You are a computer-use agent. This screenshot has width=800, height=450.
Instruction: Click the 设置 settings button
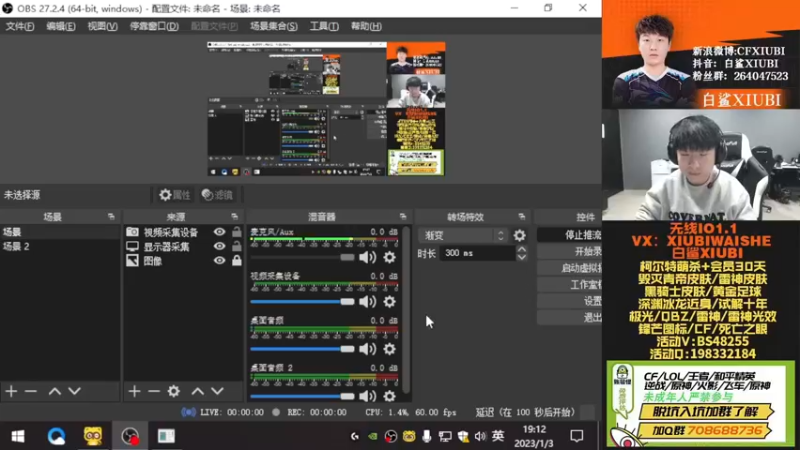pos(569,301)
